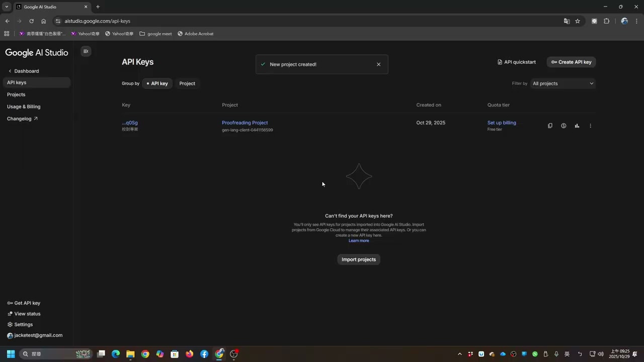Open the ...q0Sg key details

130,123
